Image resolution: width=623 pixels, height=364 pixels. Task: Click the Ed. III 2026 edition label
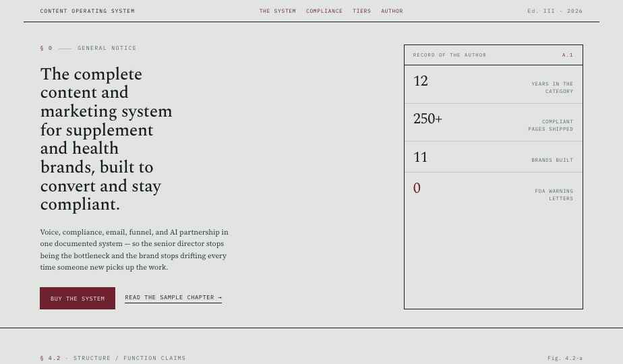tap(555, 11)
